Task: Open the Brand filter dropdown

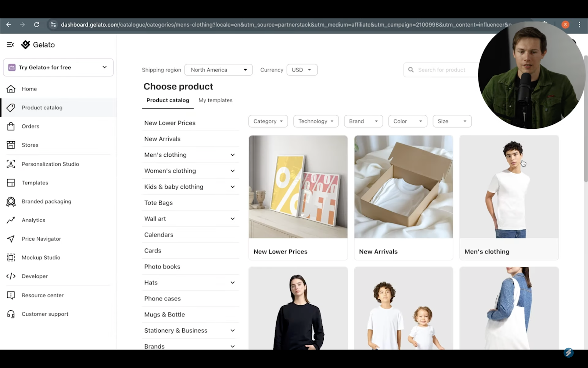Action: click(x=363, y=121)
